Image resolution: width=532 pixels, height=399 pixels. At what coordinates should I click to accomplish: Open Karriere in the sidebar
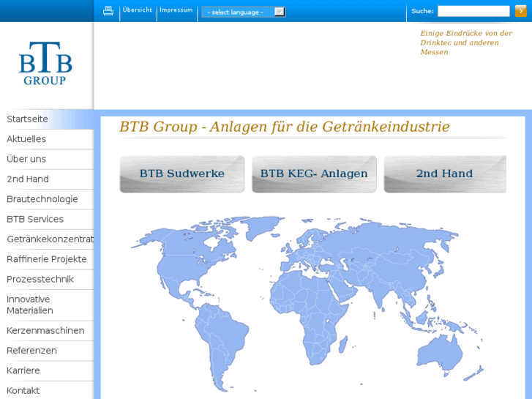pos(47,371)
